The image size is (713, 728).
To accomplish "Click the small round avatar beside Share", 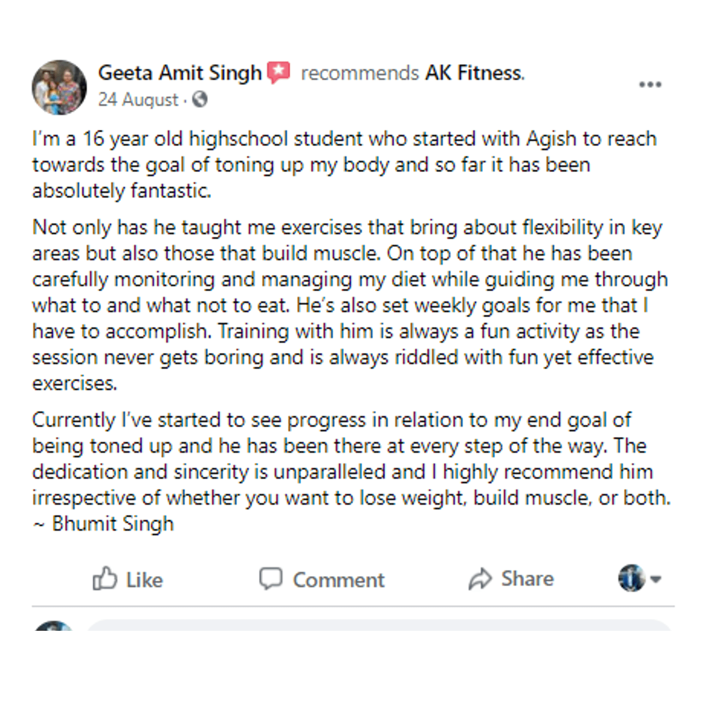I will 631,578.
